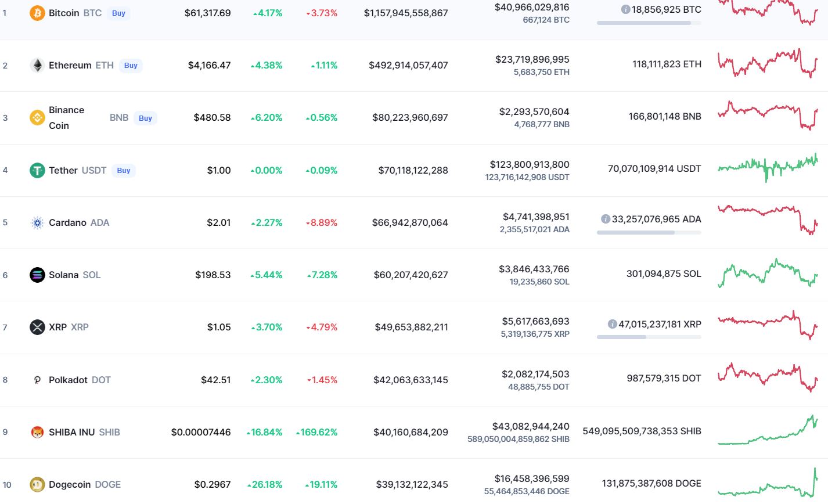Click the info icon beside Cardano supply
The height and width of the screenshot is (504, 828).
pyautogui.click(x=606, y=219)
